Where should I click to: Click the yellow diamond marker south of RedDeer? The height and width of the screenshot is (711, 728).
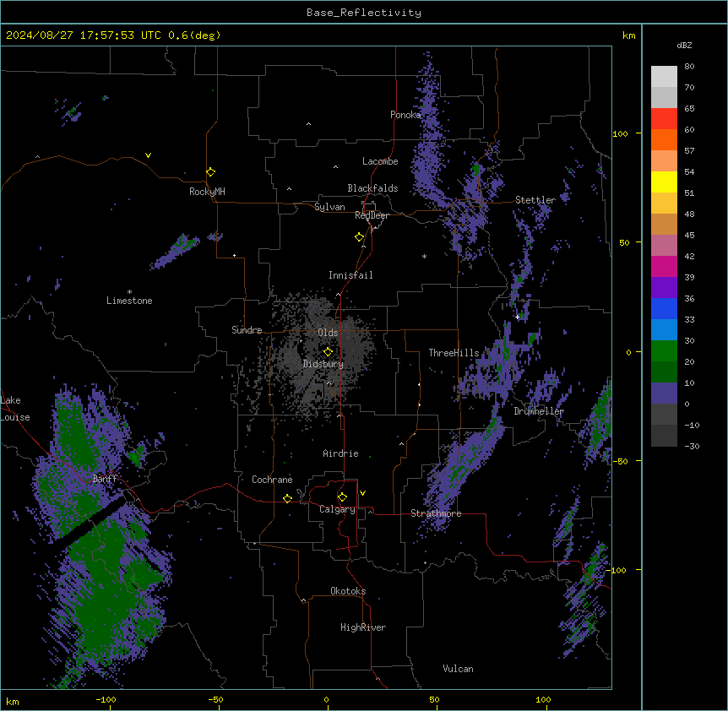pos(359,236)
